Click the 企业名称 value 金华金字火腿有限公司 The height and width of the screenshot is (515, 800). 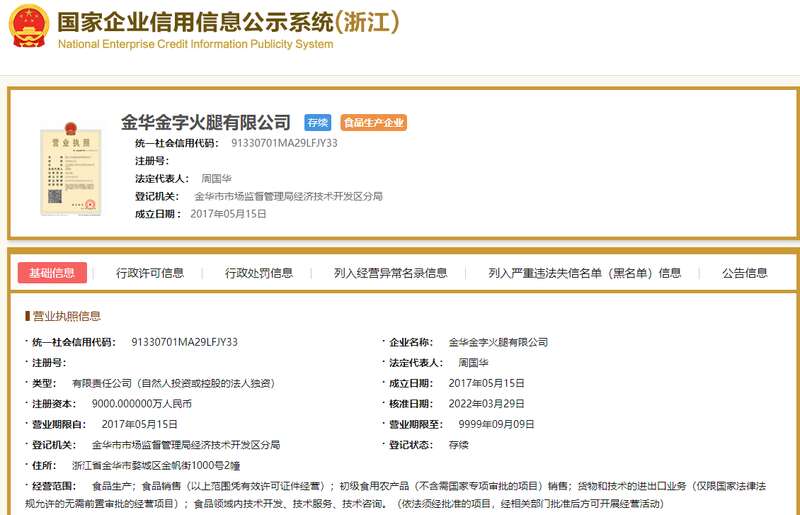pos(498,342)
